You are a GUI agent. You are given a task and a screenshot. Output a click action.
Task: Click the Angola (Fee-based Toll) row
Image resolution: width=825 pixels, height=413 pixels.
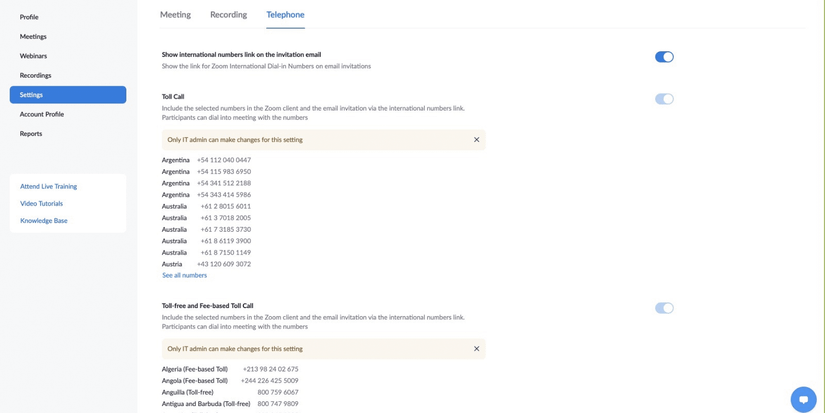(230, 381)
